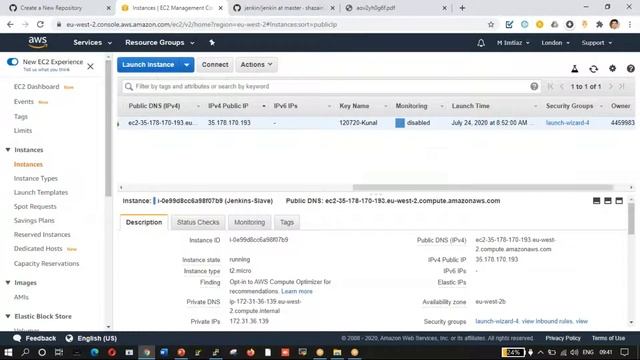Viewport: 640px width, 360px height.
Task: Sort by IPv4 Public IP column
Action: (x=228, y=106)
